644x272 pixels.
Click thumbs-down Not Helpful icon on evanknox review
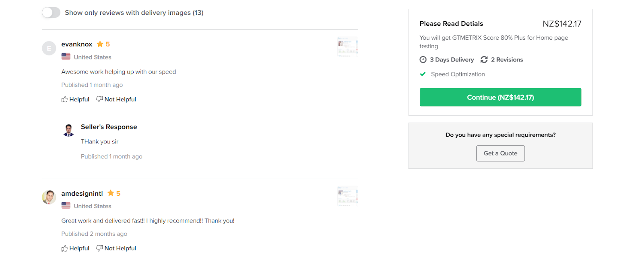tap(99, 99)
